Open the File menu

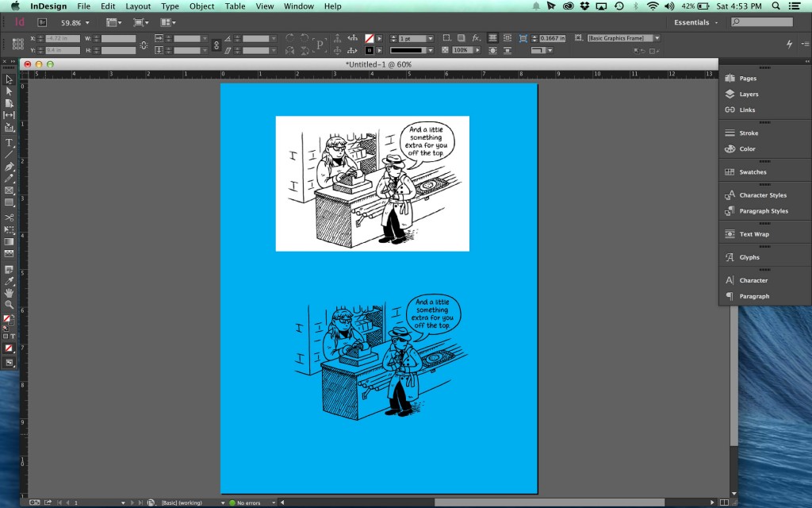tap(83, 6)
